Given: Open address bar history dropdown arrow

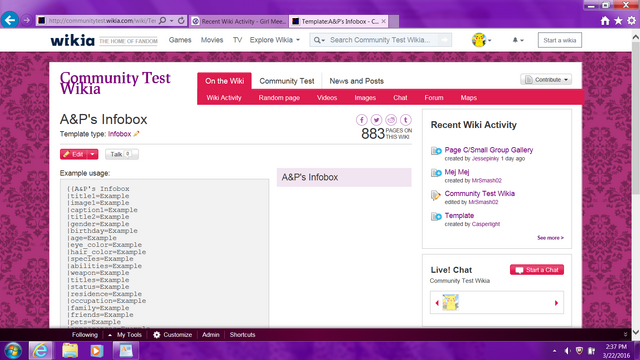Looking at the screenshot, I should (171, 20).
